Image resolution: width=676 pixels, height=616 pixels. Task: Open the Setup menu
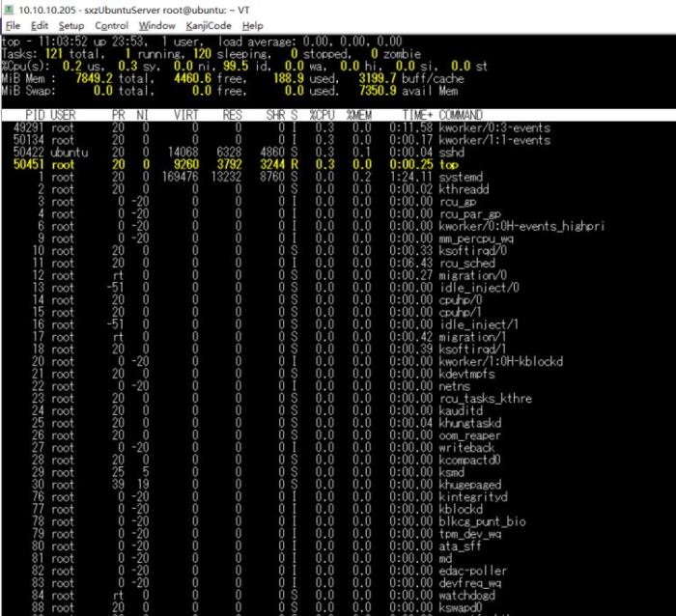point(71,26)
